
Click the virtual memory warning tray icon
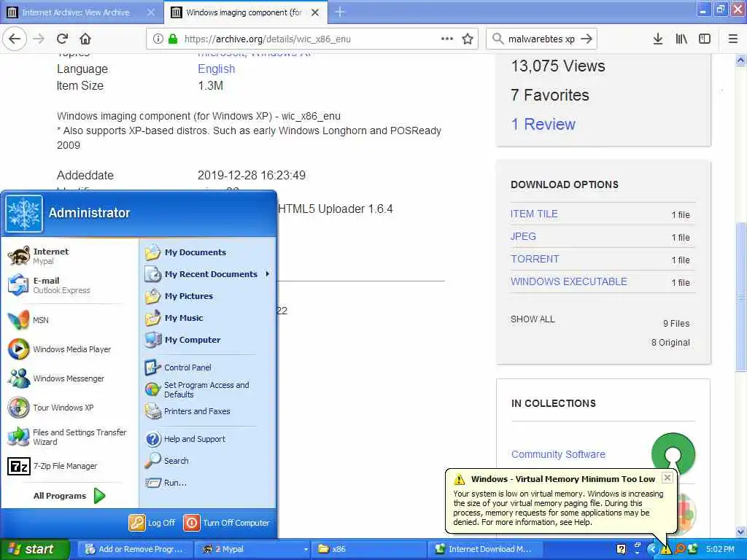tap(665, 550)
